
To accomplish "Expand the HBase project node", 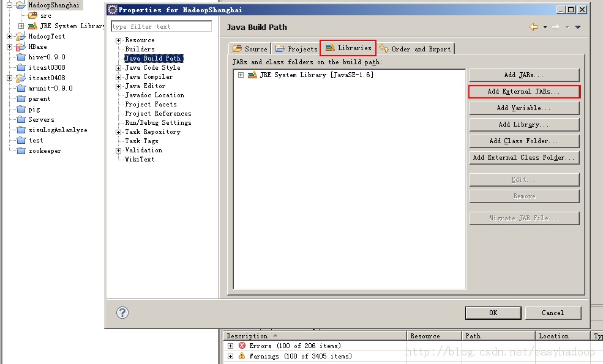I will [10, 47].
